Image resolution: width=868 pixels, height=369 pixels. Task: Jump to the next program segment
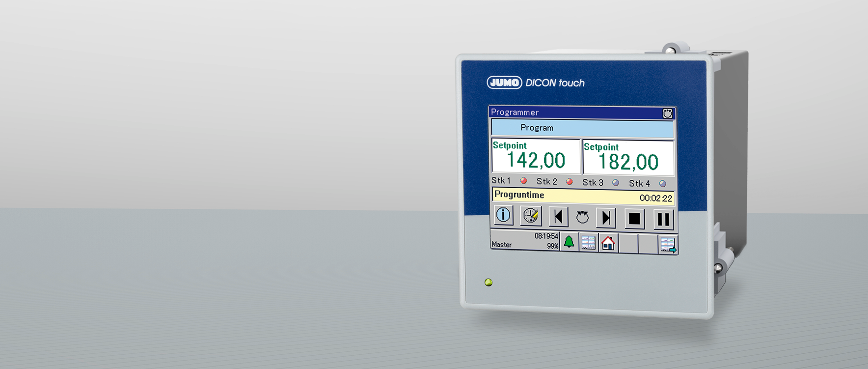606,218
